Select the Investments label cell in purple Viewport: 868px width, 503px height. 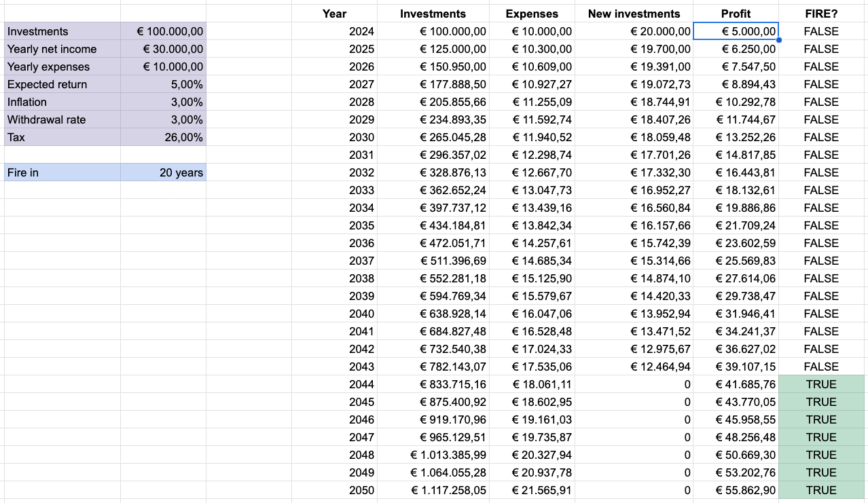click(62, 31)
